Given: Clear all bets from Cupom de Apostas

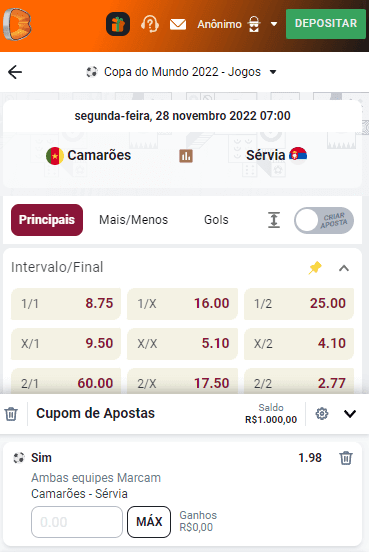Looking at the screenshot, I should [x=11, y=414].
